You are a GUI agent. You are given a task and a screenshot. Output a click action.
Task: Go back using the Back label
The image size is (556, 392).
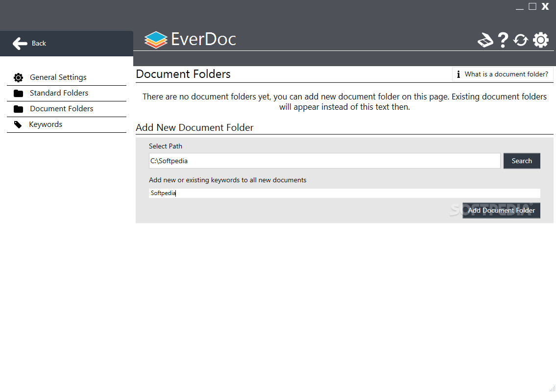pyautogui.click(x=39, y=43)
